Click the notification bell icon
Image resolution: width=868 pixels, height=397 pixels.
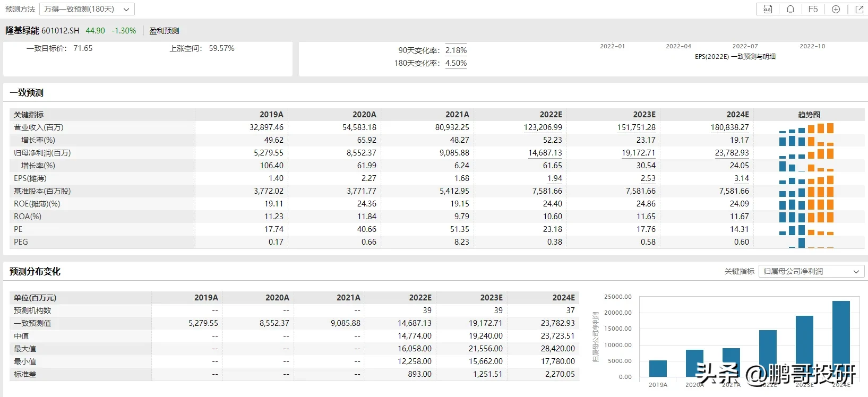tap(790, 9)
